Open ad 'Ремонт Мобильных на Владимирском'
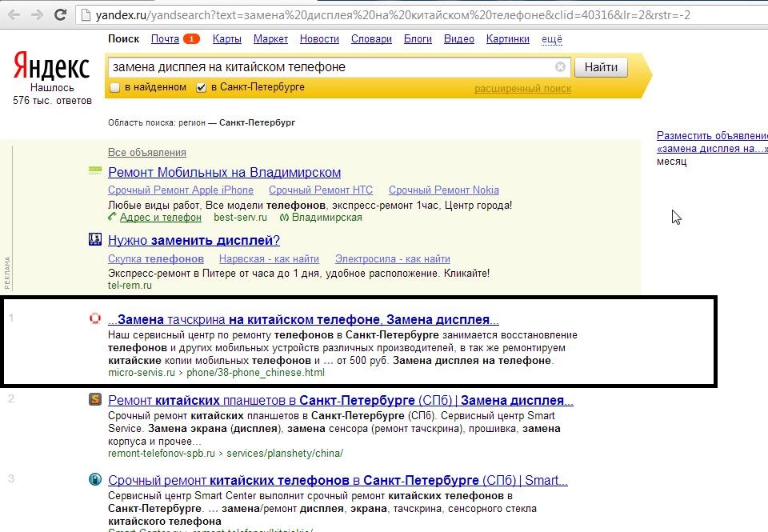The width and height of the screenshot is (768, 532). point(224,173)
